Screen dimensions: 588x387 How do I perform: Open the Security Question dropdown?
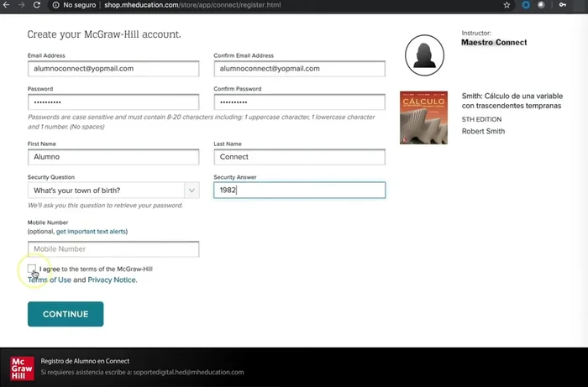(x=113, y=191)
